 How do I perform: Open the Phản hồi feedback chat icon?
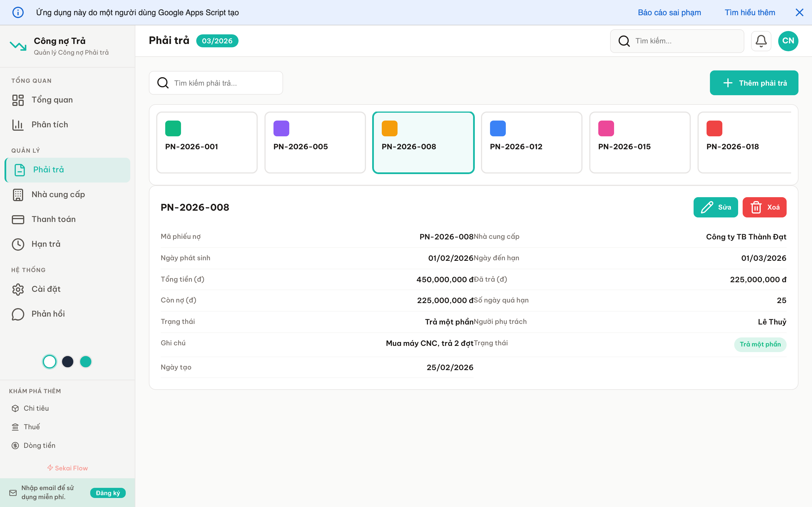click(x=18, y=314)
